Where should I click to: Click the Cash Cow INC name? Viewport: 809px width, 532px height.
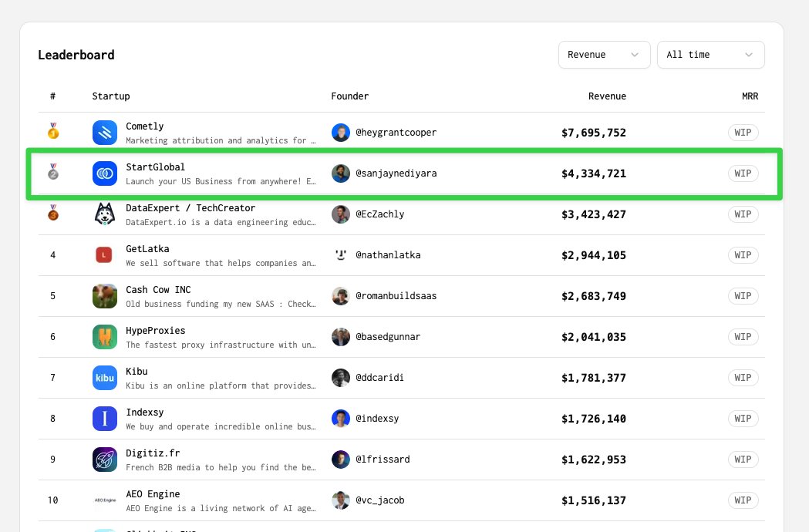click(158, 289)
